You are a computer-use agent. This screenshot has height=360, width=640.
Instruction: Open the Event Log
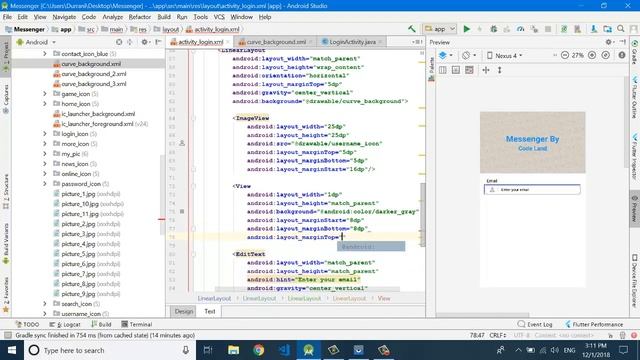(x=535, y=324)
